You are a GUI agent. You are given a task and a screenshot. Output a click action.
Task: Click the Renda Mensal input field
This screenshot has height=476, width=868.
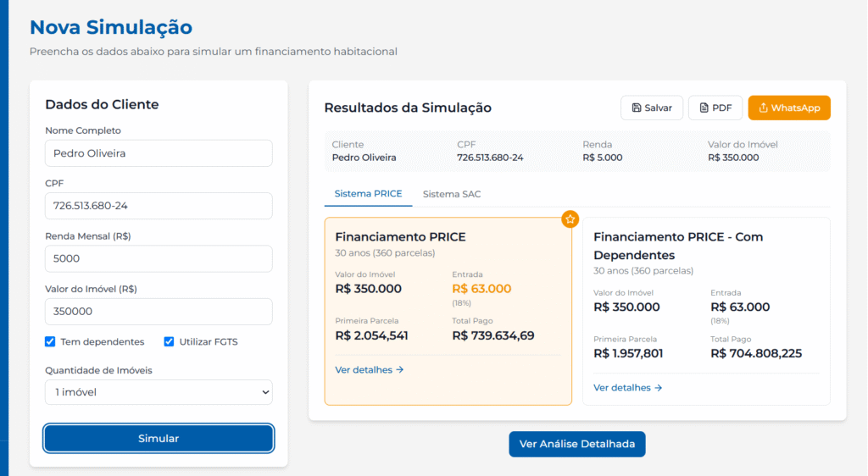click(159, 258)
